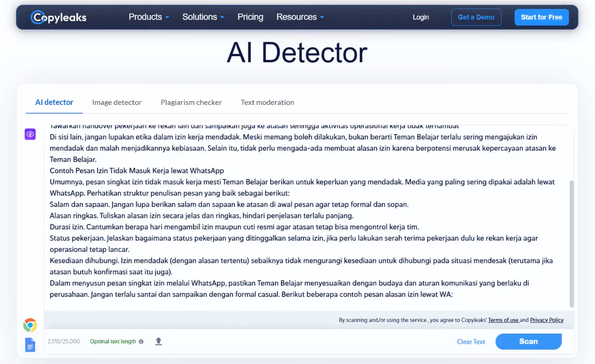Expand the Resources dropdown menu

point(300,17)
